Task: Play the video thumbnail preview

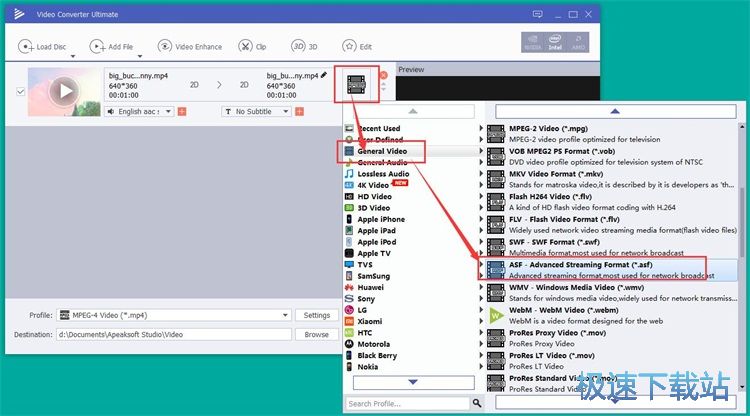Action: [65, 90]
